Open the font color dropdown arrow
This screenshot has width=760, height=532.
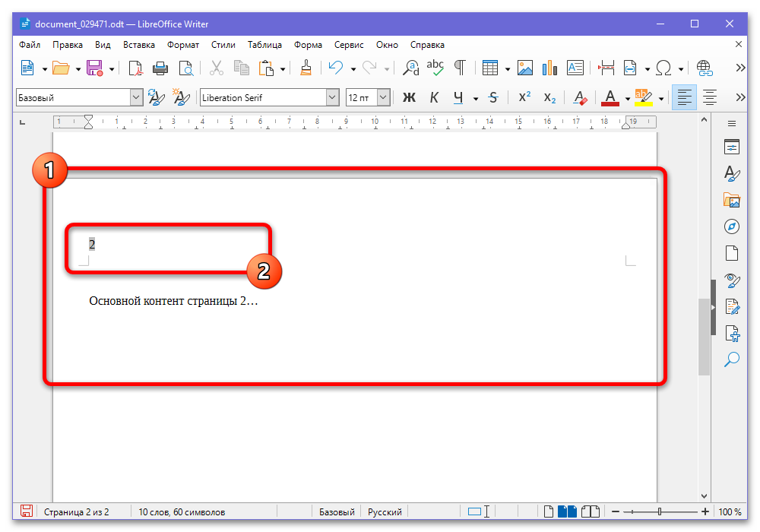pos(627,98)
